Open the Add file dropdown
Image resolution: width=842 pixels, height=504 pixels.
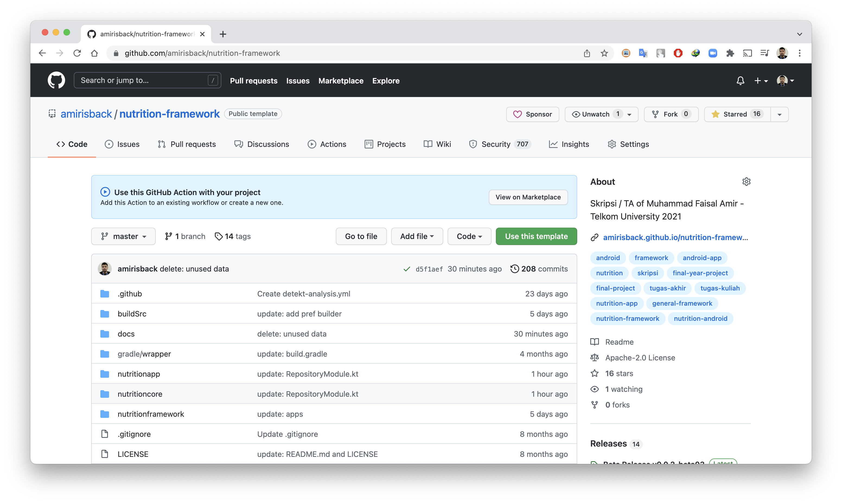tap(417, 236)
